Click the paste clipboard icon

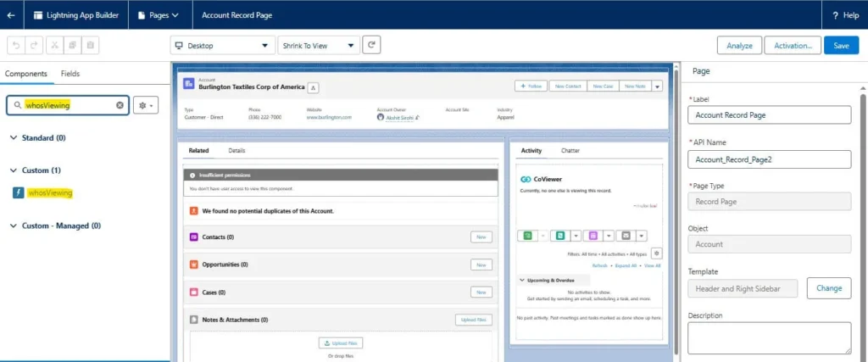click(92, 45)
